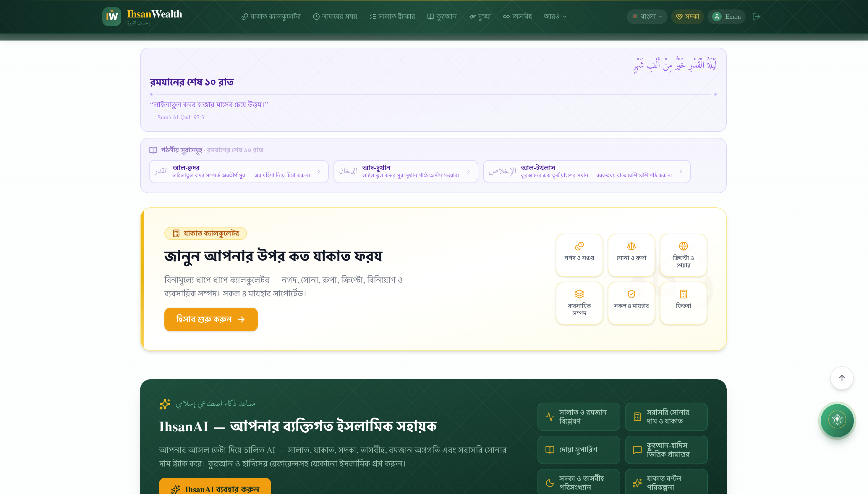Viewport: 868px width, 494px height.
Task: Click the scroll-to-top arrow button
Action: (842, 378)
